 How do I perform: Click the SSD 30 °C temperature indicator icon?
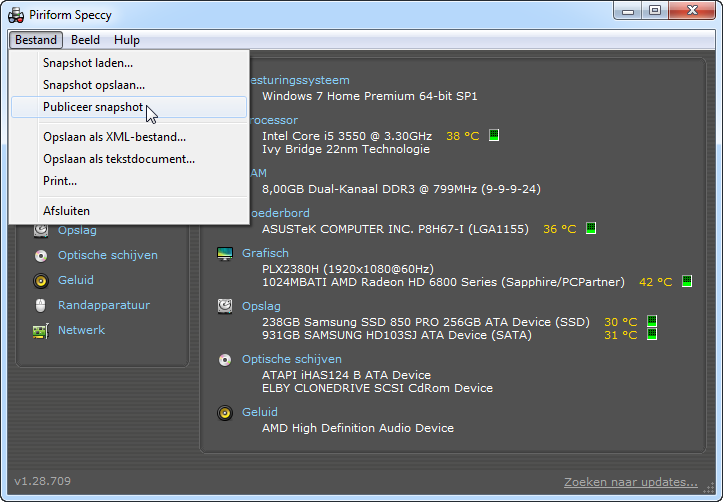coord(652,320)
